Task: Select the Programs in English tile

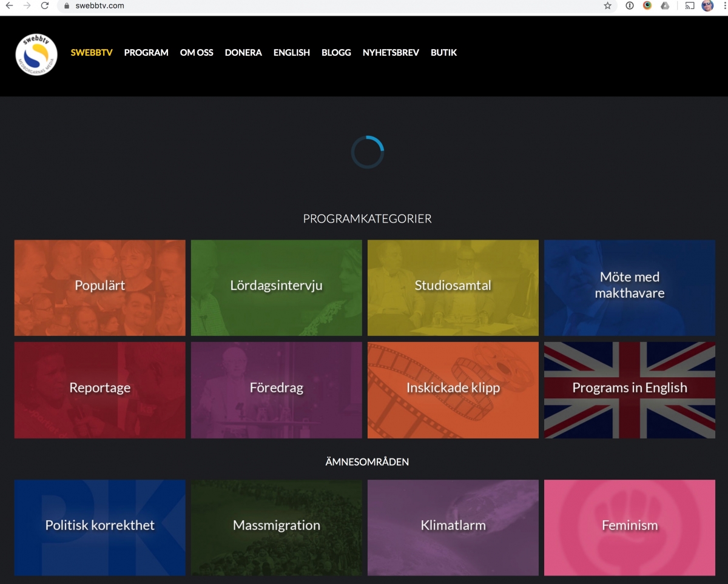Action: pyautogui.click(x=629, y=390)
